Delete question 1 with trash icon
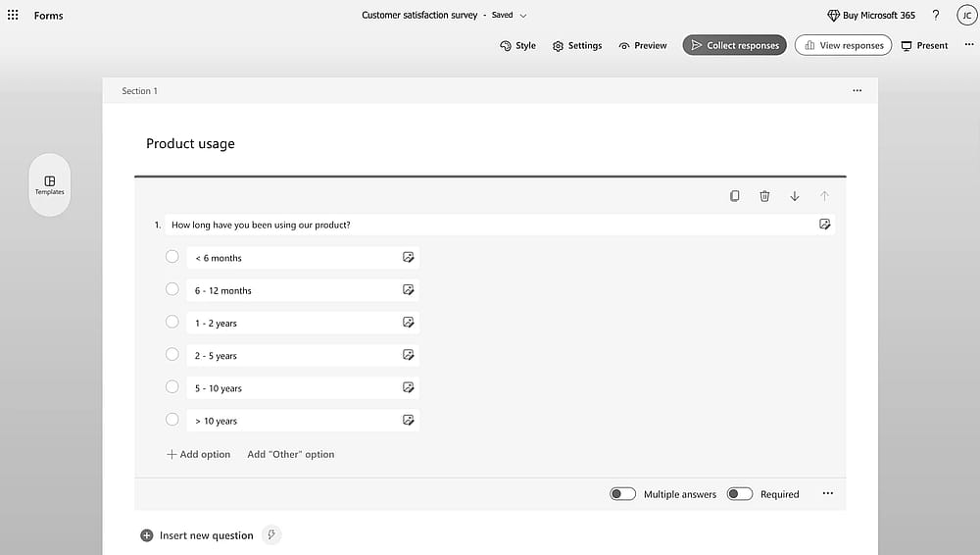The width and height of the screenshot is (980, 555). click(x=764, y=196)
